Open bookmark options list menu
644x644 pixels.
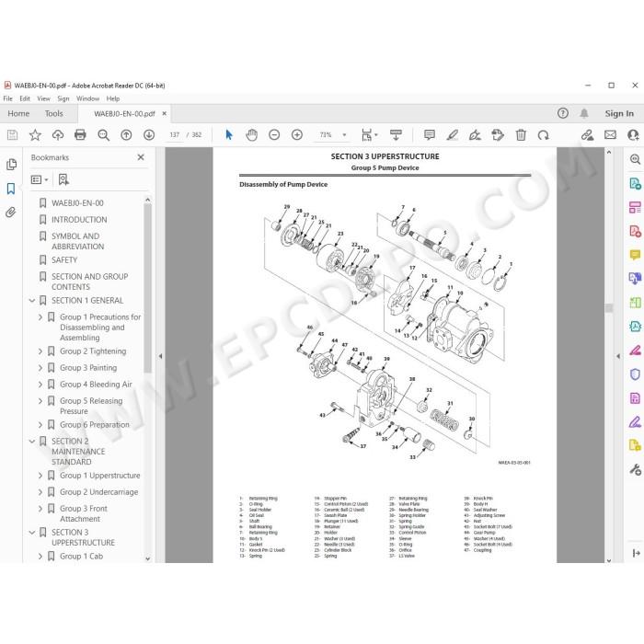40,179
